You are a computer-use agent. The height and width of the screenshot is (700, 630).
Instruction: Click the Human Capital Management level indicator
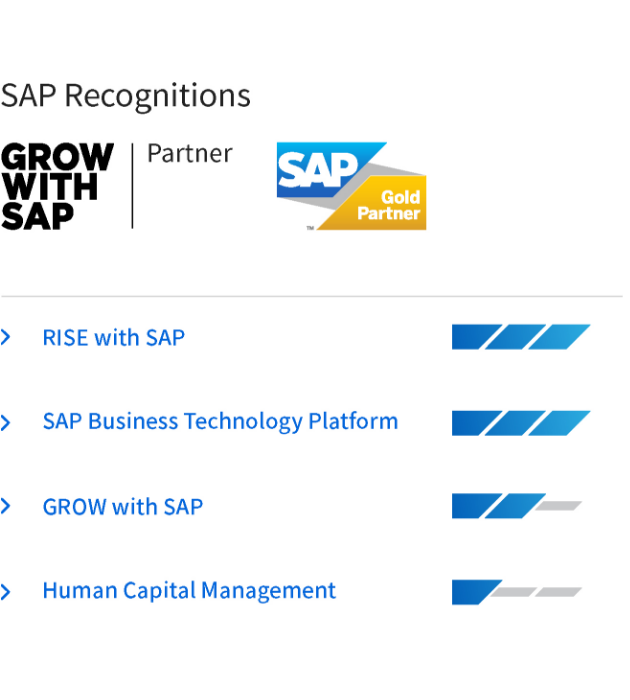click(x=516, y=592)
